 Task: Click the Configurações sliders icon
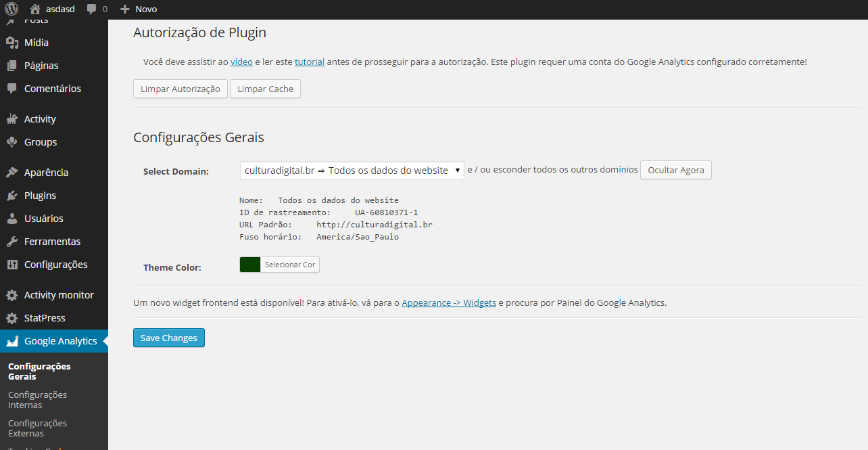tap(11, 265)
